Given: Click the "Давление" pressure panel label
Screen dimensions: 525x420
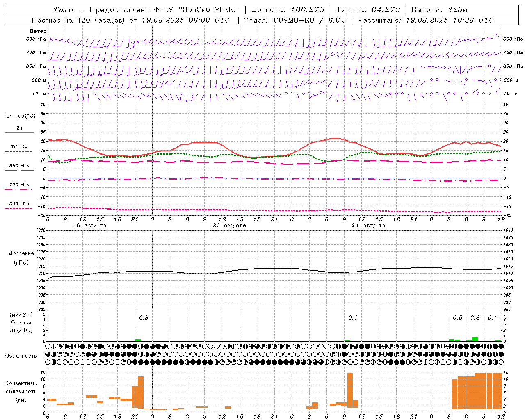Looking at the screenshot, I should click(x=21, y=253).
